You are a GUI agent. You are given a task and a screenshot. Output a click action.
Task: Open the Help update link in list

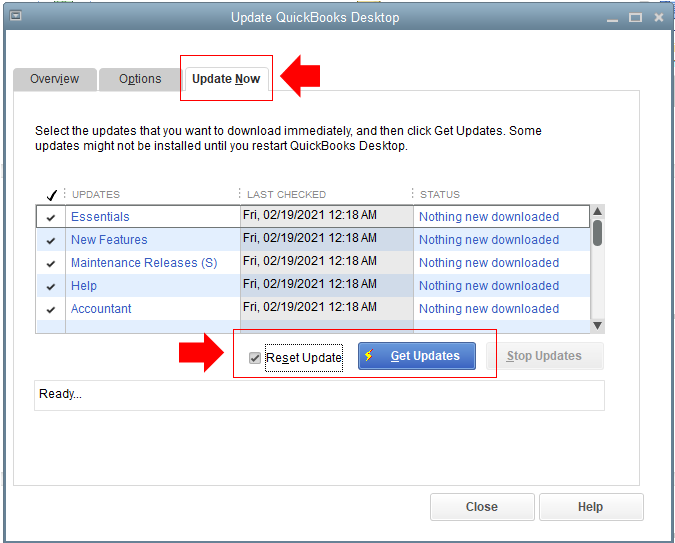tap(84, 285)
